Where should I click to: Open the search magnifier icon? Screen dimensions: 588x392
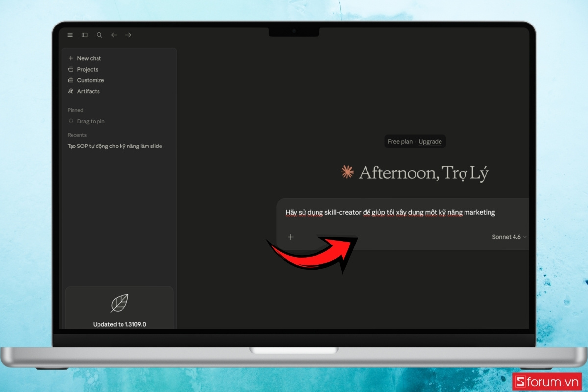(x=99, y=35)
